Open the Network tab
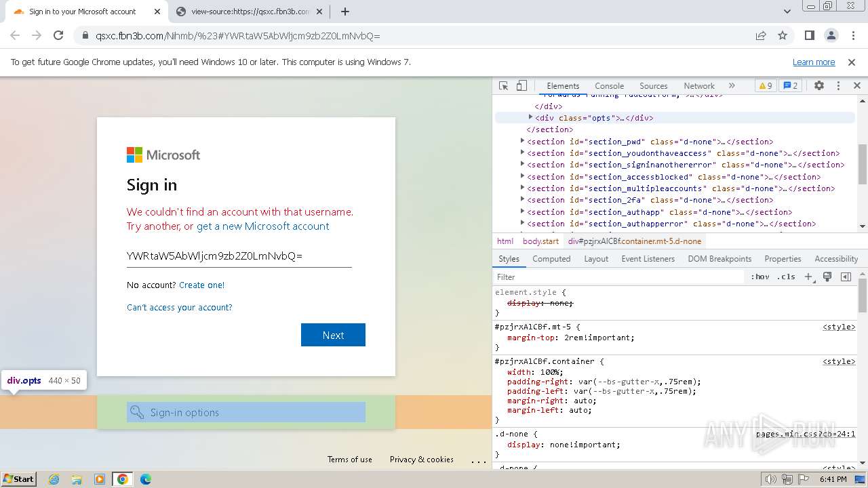 click(x=699, y=86)
